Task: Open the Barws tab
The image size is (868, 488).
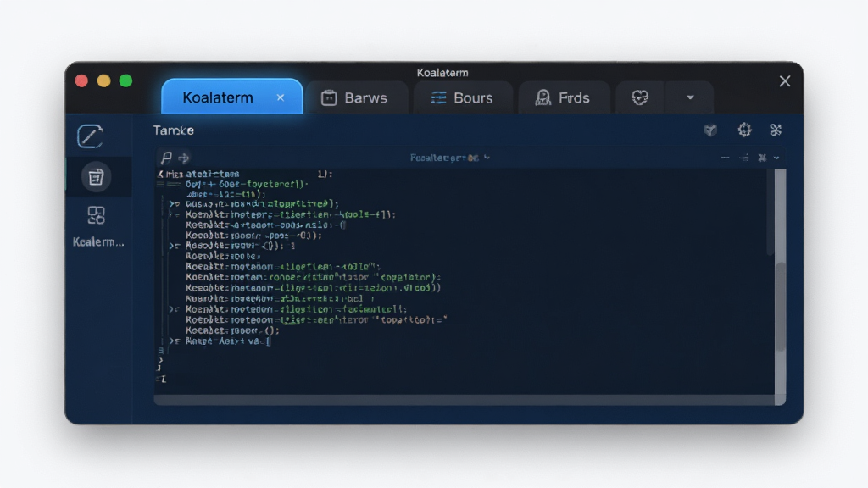Action: click(x=356, y=98)
